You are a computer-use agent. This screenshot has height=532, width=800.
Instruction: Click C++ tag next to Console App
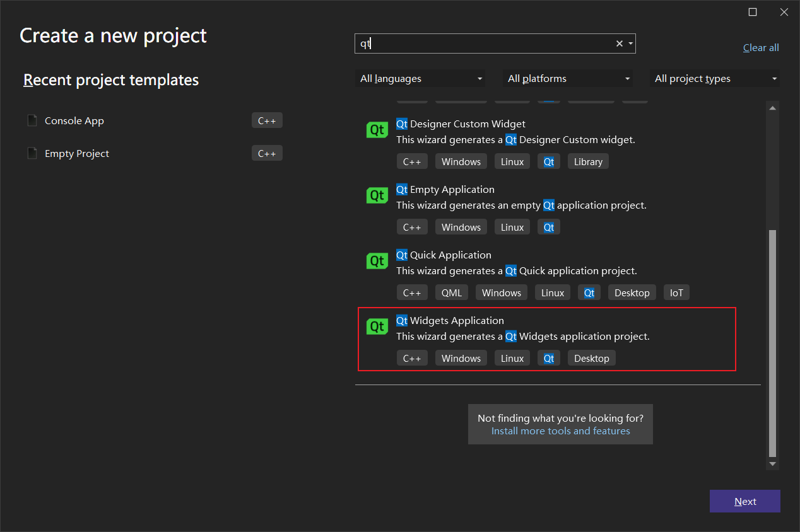[267, 120]
